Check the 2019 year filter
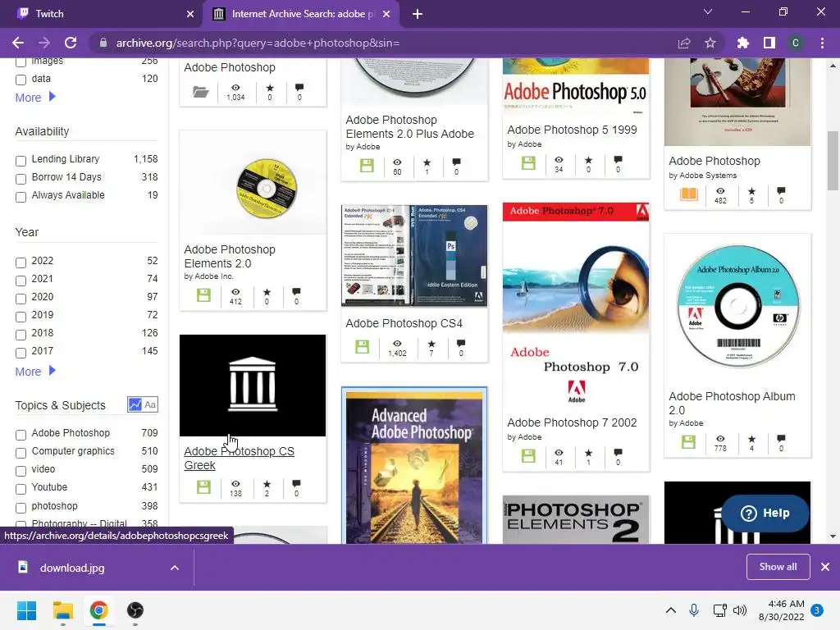 click(21, 317)
